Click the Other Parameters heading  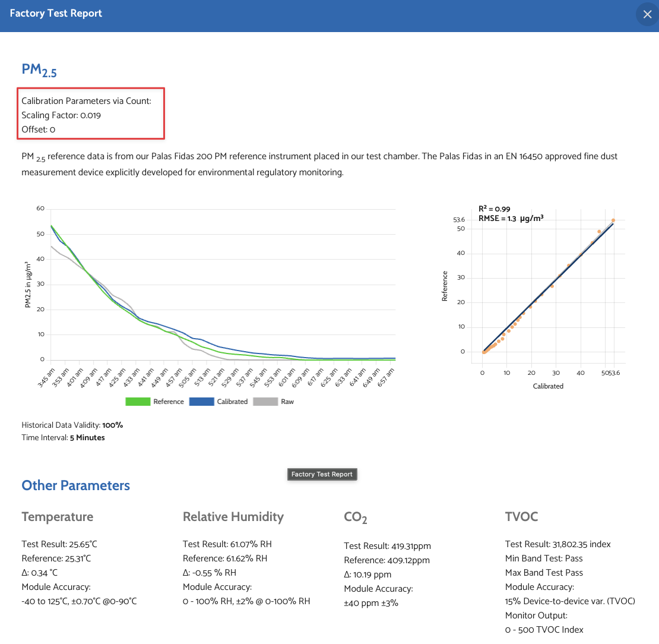tap(75, 485)
